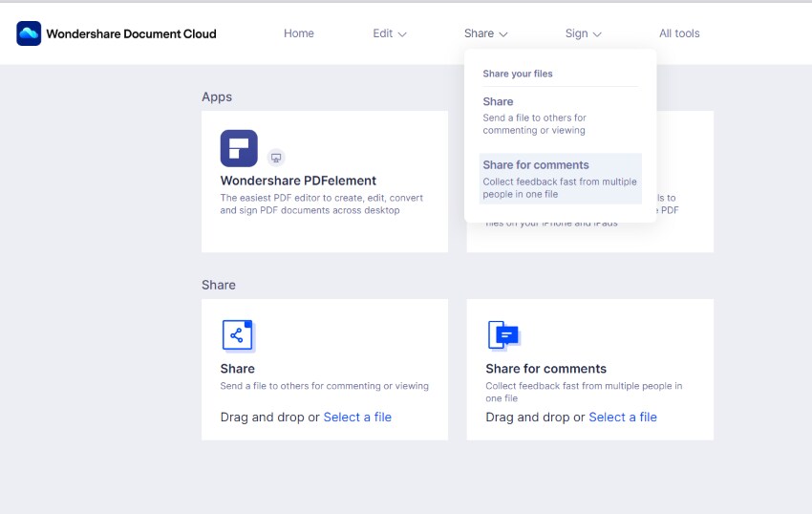Expand the Sign dropdown menu
The height and width of the screenshot is (514, 812).
(x=583, y=33)
